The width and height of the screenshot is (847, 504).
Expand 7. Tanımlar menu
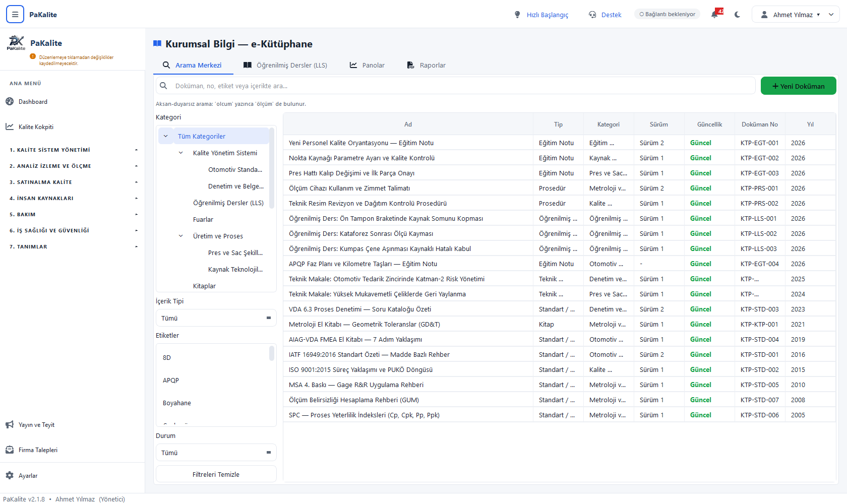(73, 246)
